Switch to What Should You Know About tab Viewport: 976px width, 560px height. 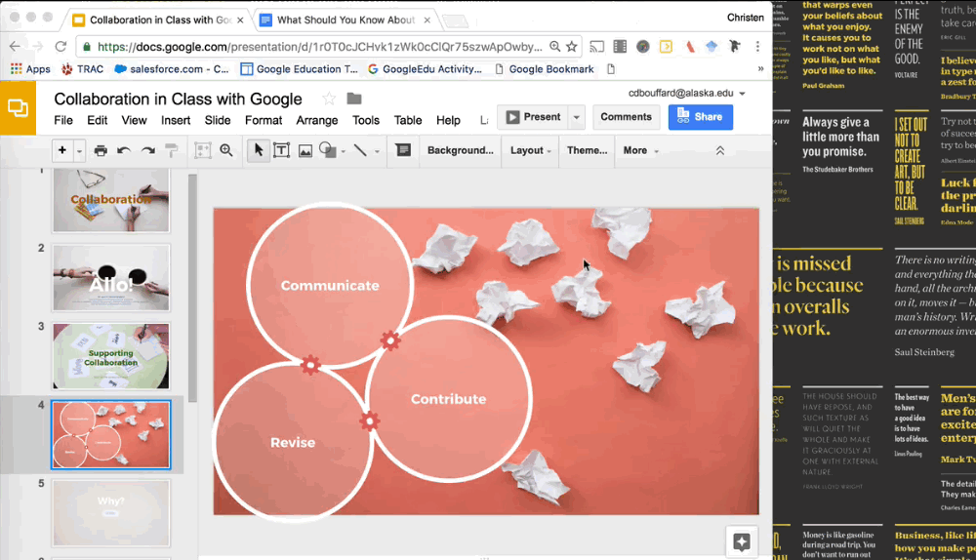click(346, 20)
